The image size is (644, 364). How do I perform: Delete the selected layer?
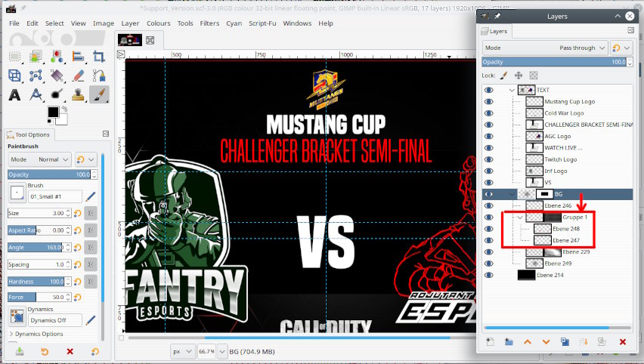tap(623, 341)
